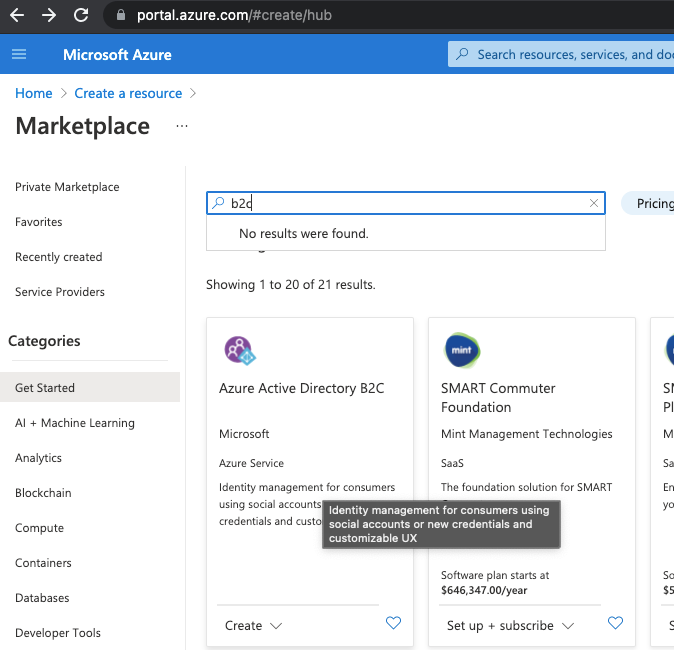Select AI + Machine Learning category
The height and width of the screenshot is (650, 674).
[x=75, y=423]
